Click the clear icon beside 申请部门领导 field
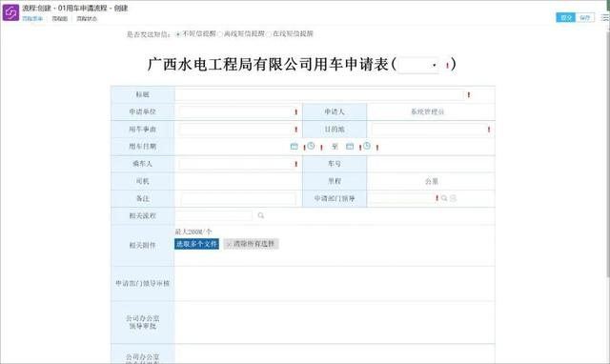The height and width of the screenshot is (364, 610). point(453,198)
